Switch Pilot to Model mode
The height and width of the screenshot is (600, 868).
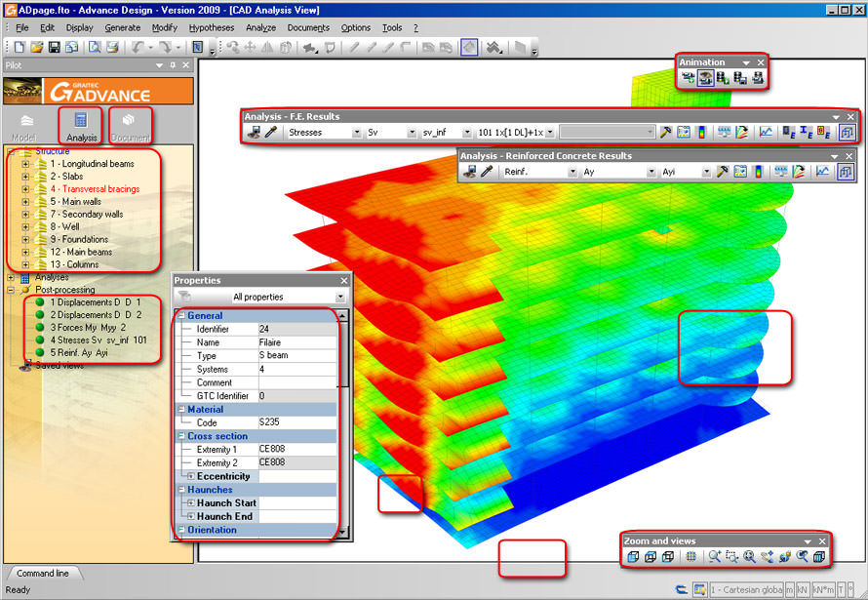pos(25,127)
